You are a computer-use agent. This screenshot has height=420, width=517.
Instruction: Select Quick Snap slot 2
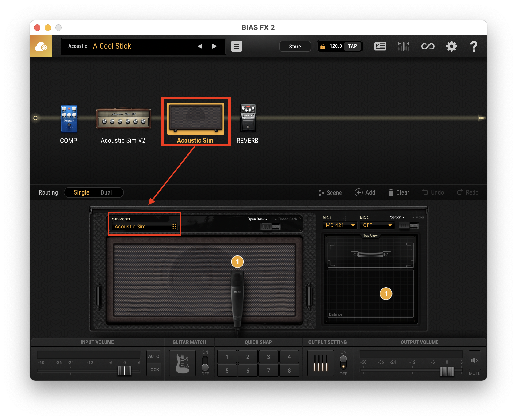tap(248, 357)
